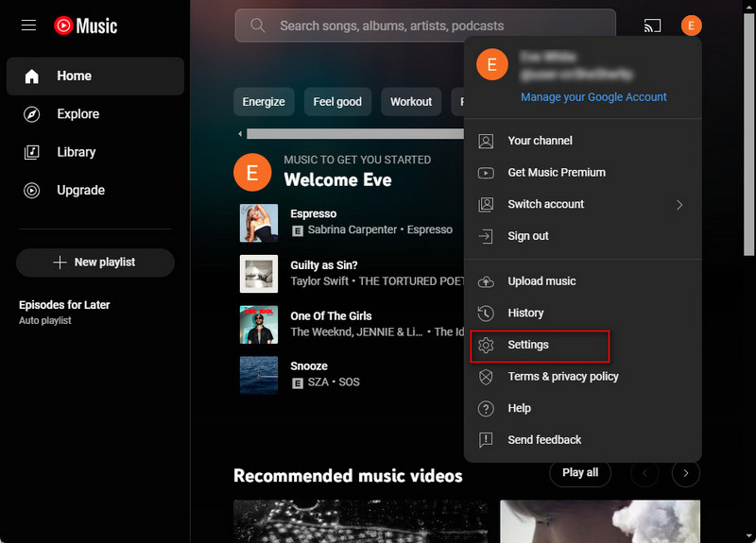Open the Library page label
This screenshot has height=543, width=756.
pyautogui.click(x=77, y=152)
